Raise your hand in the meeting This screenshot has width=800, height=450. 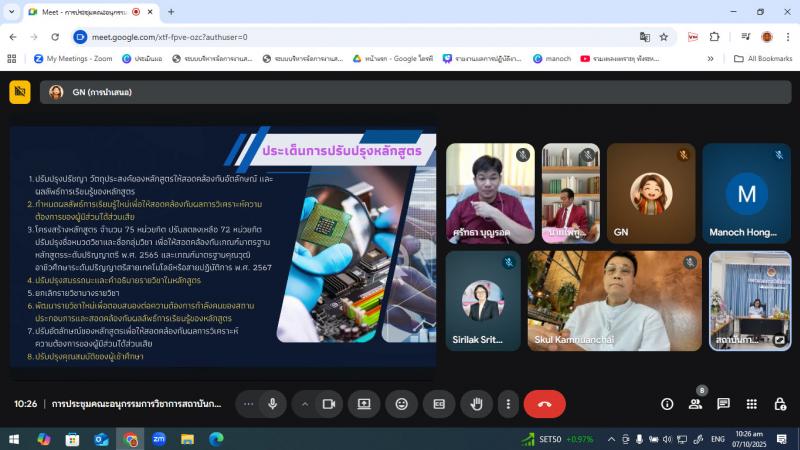[x=476, y=404]
